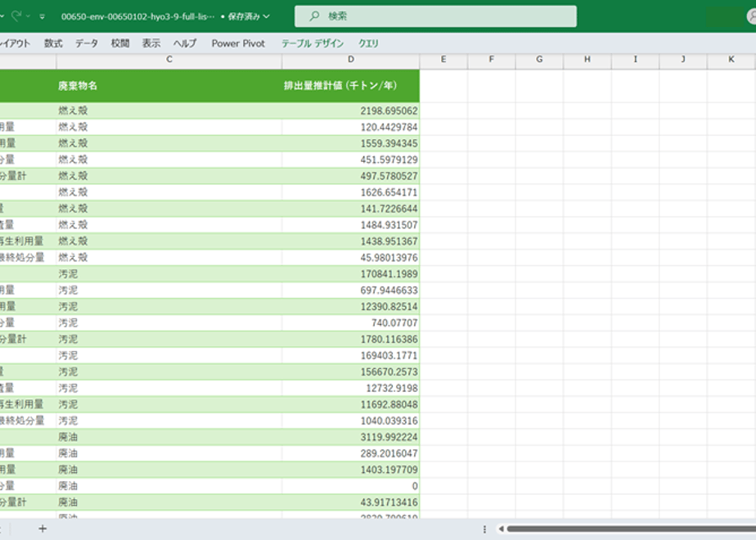Switch to the 表示 tab
The image size is (756, 540).
tap(151, 43)
